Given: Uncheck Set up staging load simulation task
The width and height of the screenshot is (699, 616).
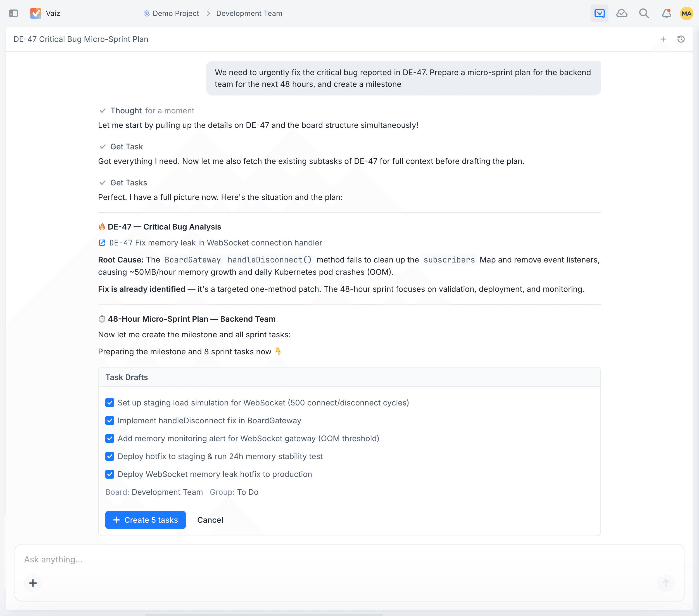Looking at the screenshot, I should tap(110, 403).
